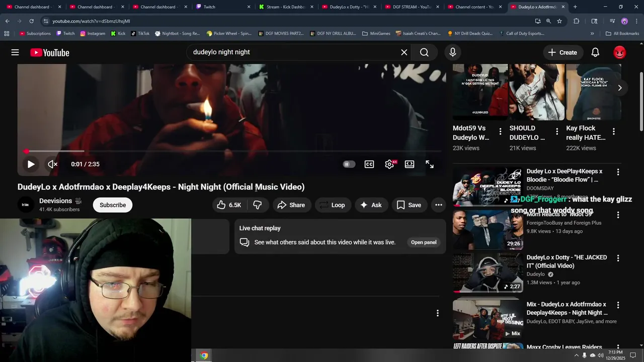644x362 pixels.
Task: Subscribe to Deevisions channel
Action: (x=113, y=205)
